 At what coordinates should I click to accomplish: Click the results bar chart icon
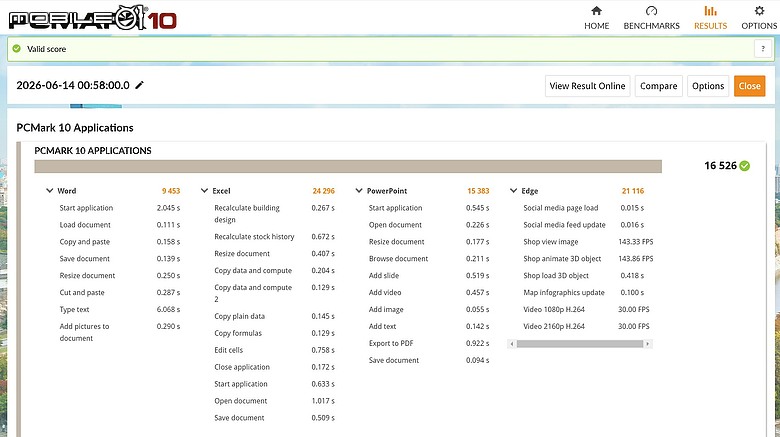click(x=710, y=10)
